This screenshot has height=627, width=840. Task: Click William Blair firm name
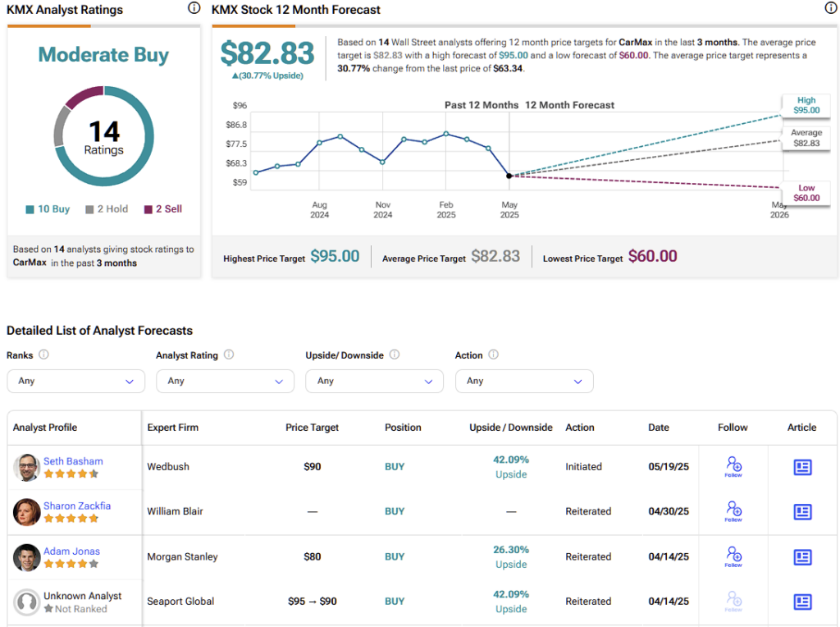click(175, 511)
